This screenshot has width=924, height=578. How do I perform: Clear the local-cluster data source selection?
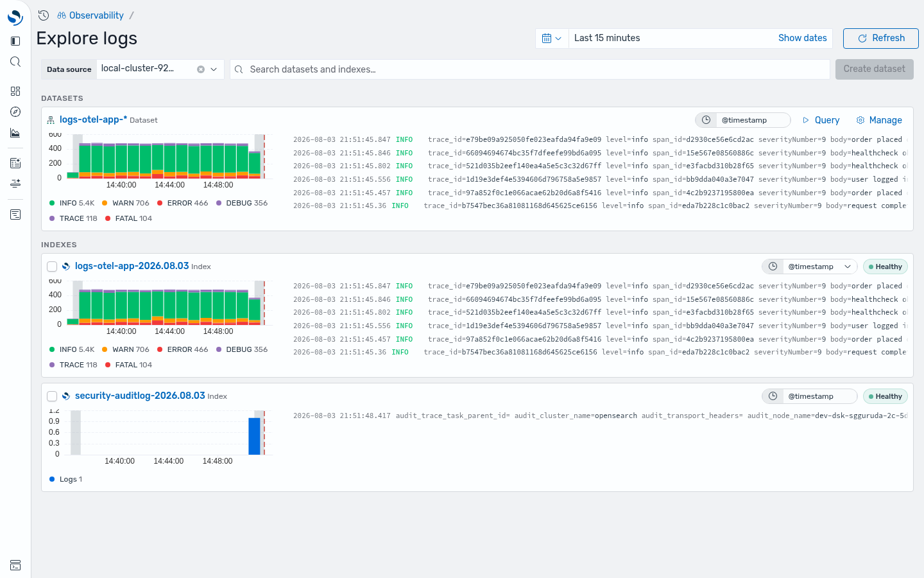pyautogui.click(x=201, y=69)
